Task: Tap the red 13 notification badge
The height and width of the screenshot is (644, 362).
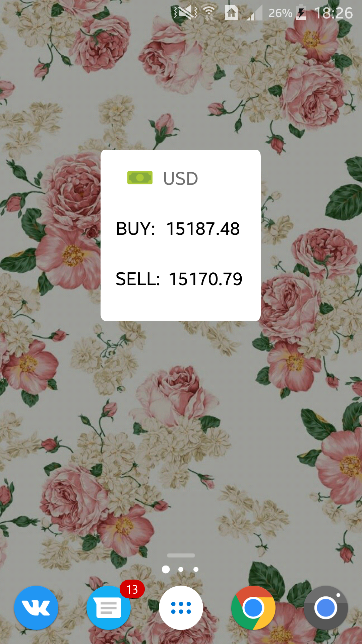Action: (132, 589)
